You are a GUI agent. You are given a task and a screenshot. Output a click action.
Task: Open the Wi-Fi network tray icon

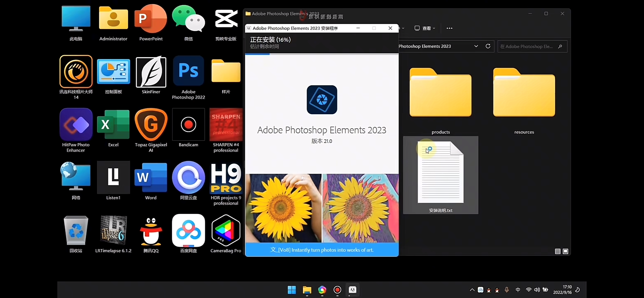click(529, 290)
